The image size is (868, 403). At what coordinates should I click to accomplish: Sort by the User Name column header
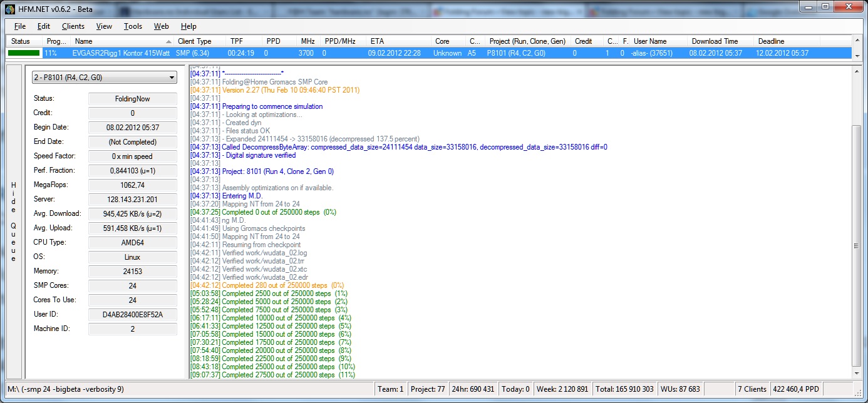pos(657,41)
